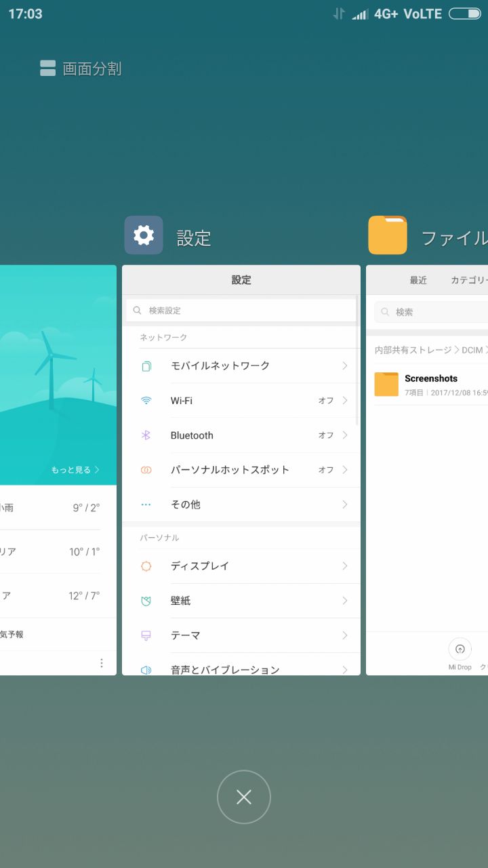Viewport: 488px width, 868px height.
Task: Tap the yellow File Manager app icon
Action: point(388,235)
